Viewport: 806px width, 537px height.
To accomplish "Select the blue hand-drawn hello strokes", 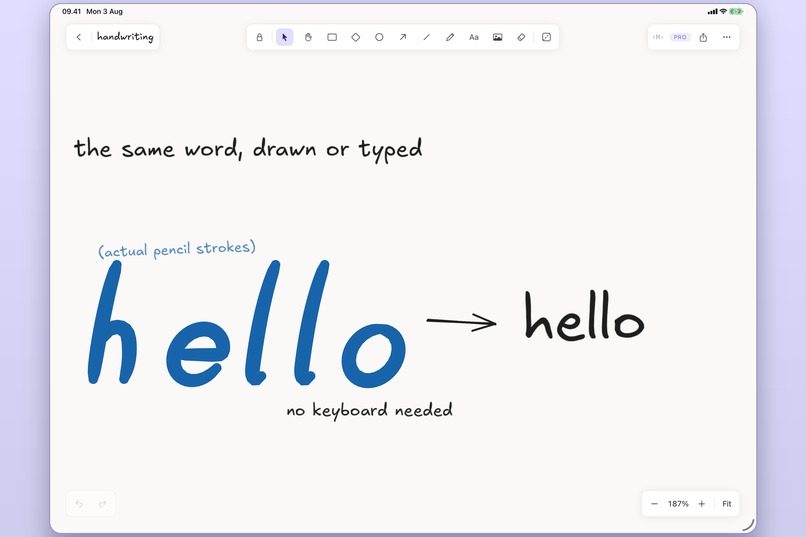I will click(x=247, y=323).
